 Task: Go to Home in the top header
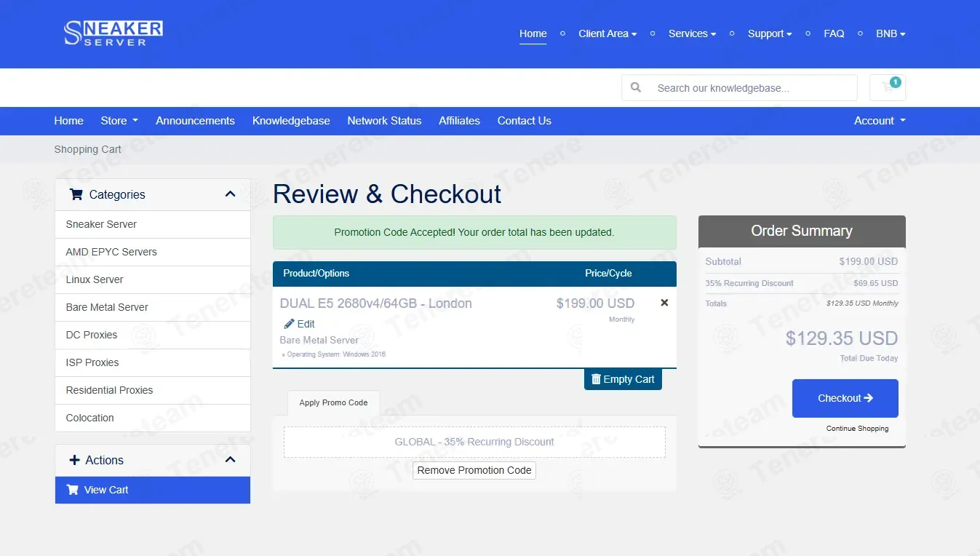point(533,33)
